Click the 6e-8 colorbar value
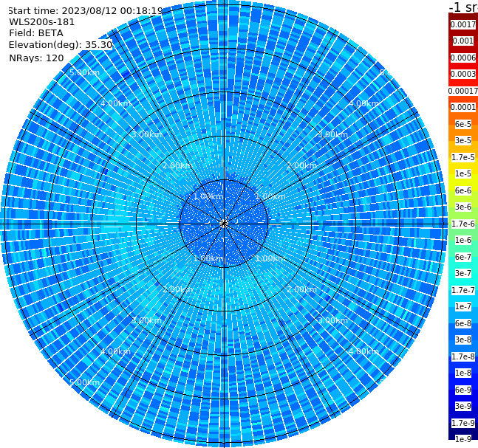Image resolution: width=478 pixels, height=448 pixels. [463, 323]
